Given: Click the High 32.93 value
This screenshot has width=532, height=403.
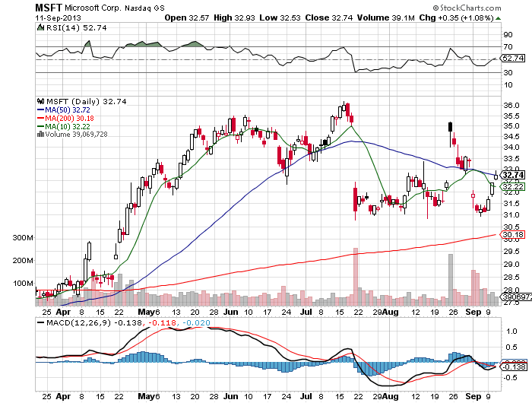Looking at the screenshot, I should [234, 18].
